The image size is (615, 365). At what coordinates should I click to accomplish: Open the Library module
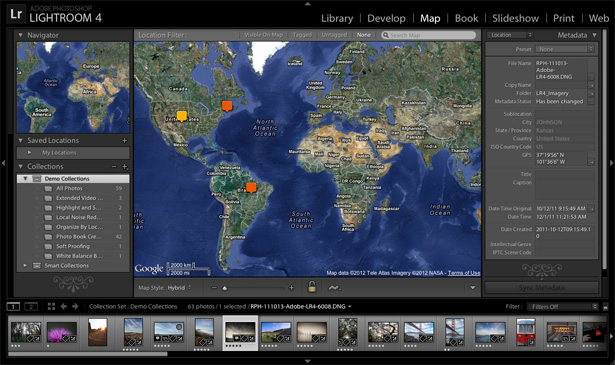337,18
